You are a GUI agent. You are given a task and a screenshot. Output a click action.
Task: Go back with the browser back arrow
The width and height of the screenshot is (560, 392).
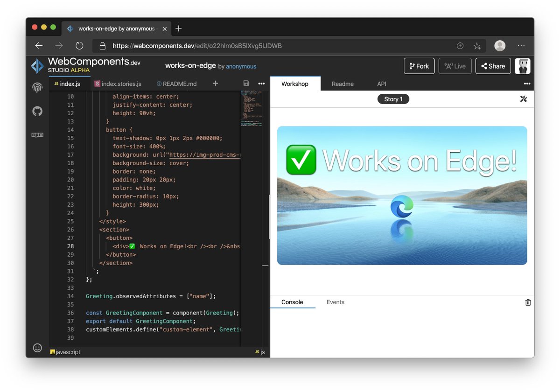(x=39, y=46)
